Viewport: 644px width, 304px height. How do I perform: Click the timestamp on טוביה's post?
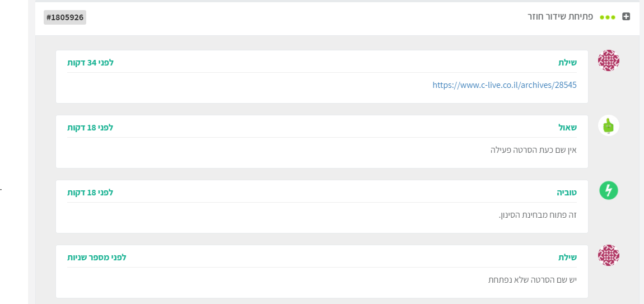90,193
